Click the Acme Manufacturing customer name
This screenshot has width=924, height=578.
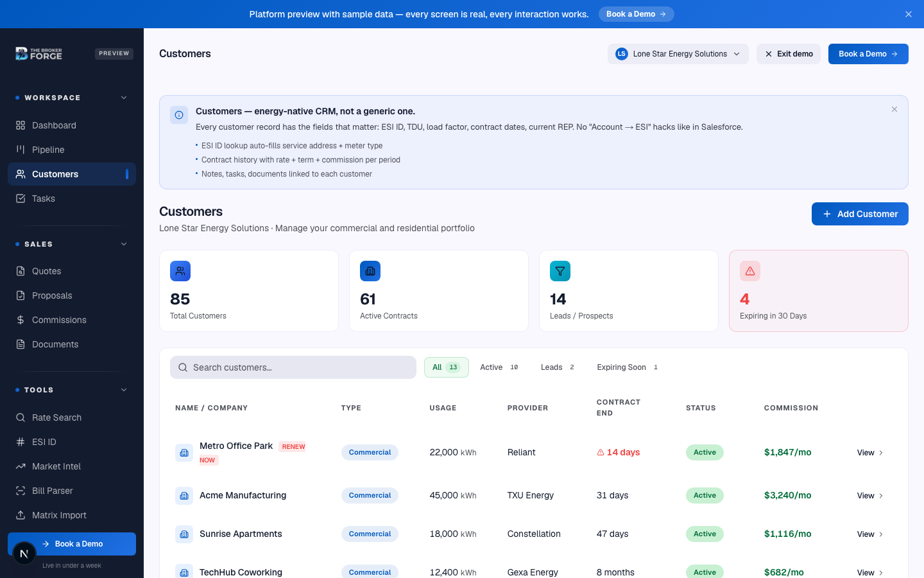pyautogui.click(x=243, y=495)
